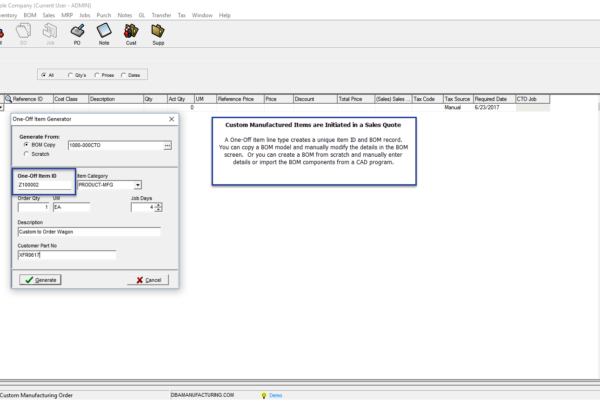Open the Tax menu
This screenshot has height=400, width=600.
click(x=182, y=15)
